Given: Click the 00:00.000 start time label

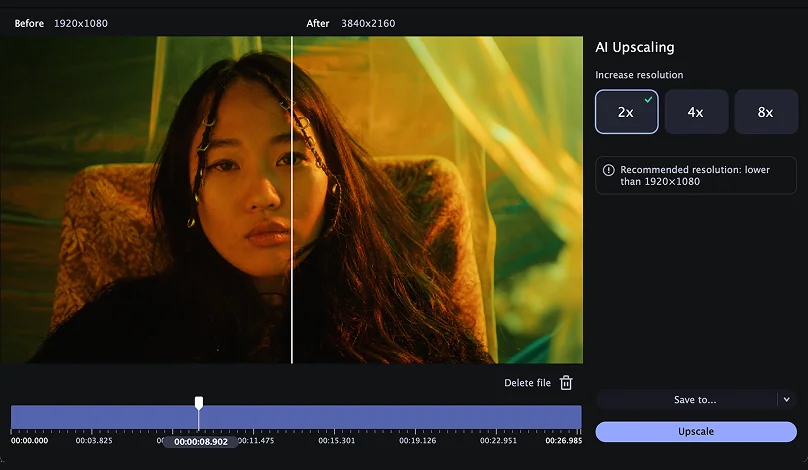Looking at the screenshot, I should (29, 441).
